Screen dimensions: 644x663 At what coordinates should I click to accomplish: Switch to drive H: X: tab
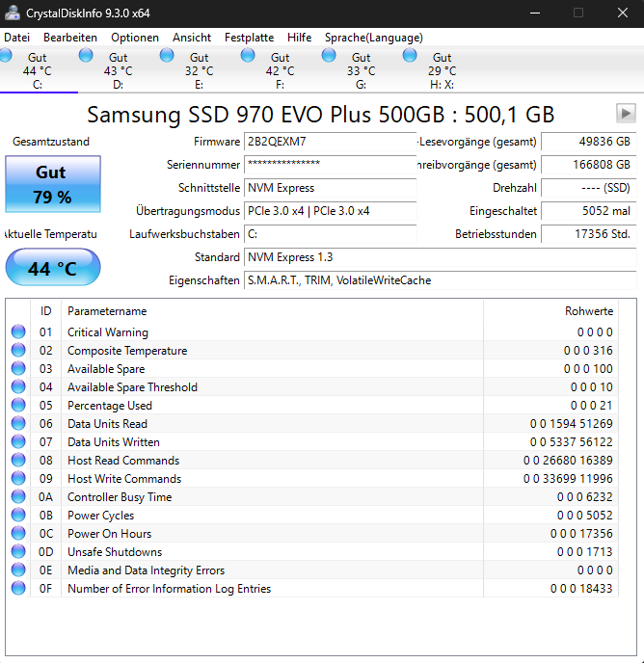pos(442,70)
